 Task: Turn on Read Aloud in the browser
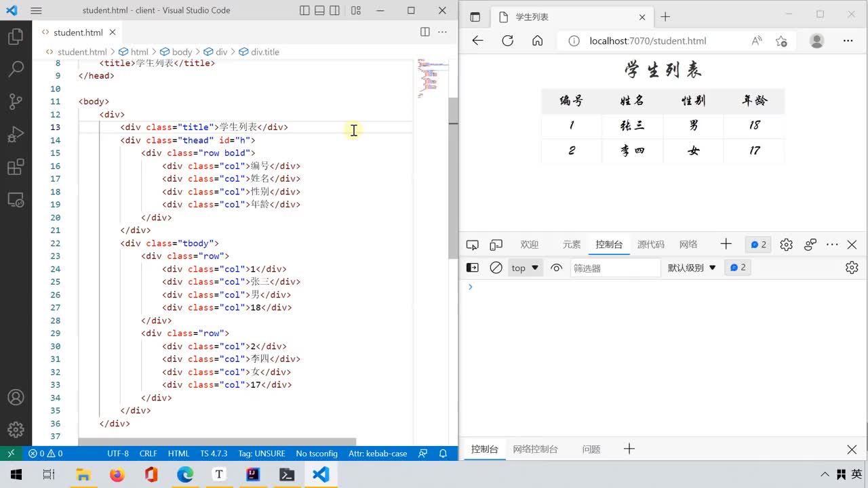[757, 41]
